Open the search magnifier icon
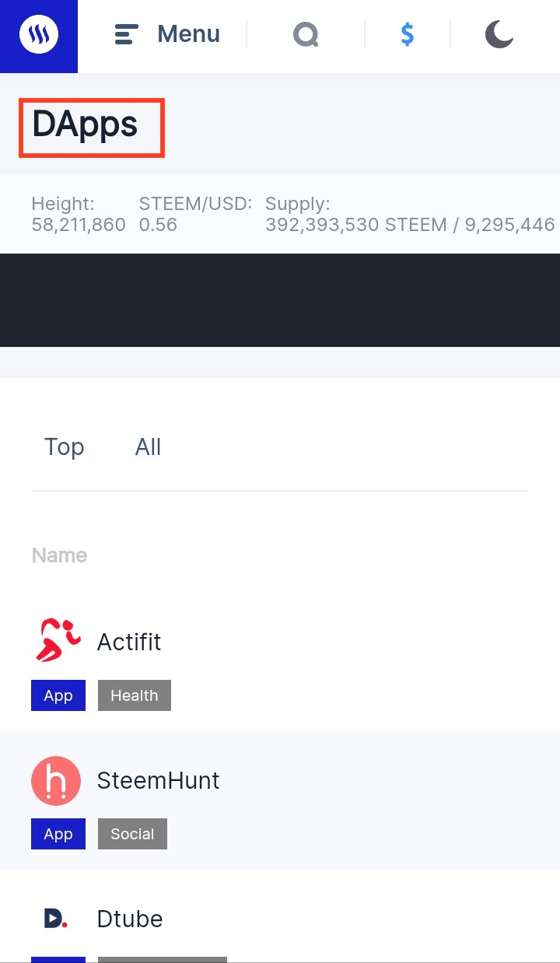Screen dimensions: 560x963 click(306, 34)
